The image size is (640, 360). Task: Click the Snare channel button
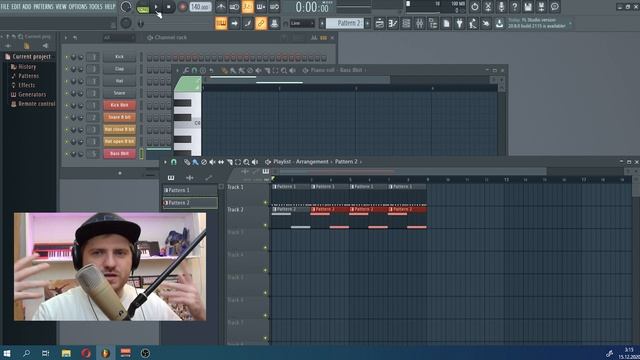(x=119, y=93)
